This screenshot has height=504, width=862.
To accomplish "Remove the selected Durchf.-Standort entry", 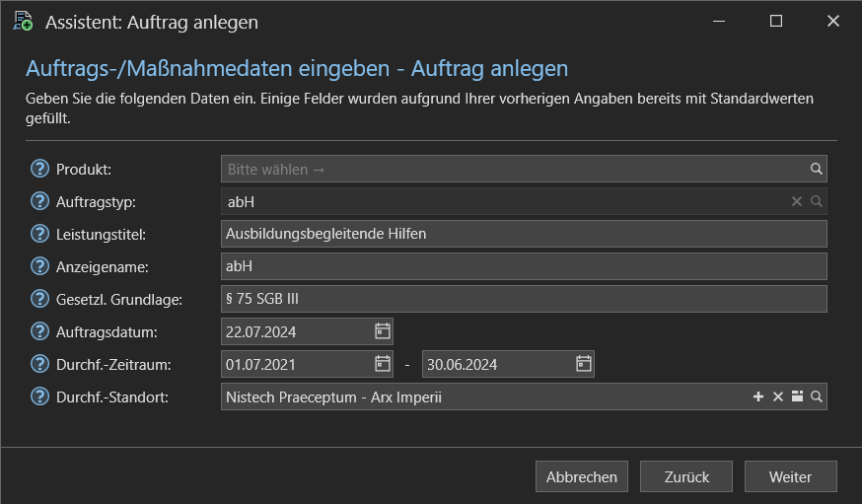I will [778, 396].
